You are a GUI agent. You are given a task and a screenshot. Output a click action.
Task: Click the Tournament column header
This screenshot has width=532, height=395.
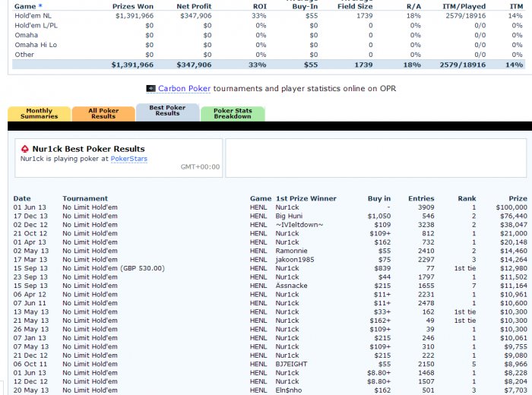tap(85, 198)
